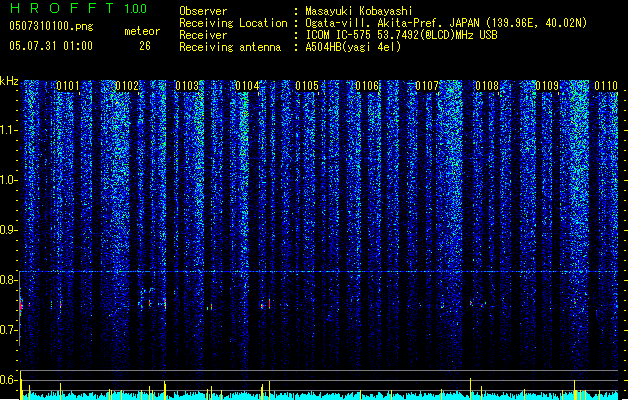Click the 0101 time marker
The height and width of the screenshot is (400, 629).
[68, 86]
